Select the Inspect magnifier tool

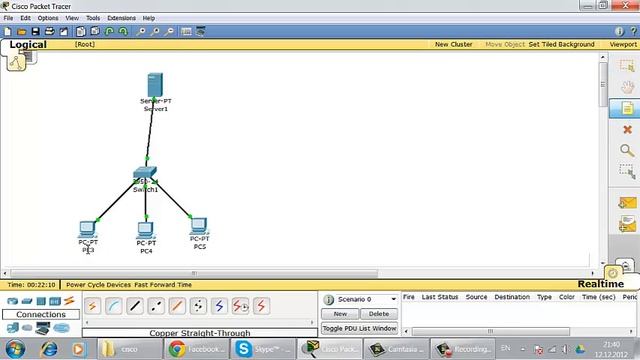(627, 151)
